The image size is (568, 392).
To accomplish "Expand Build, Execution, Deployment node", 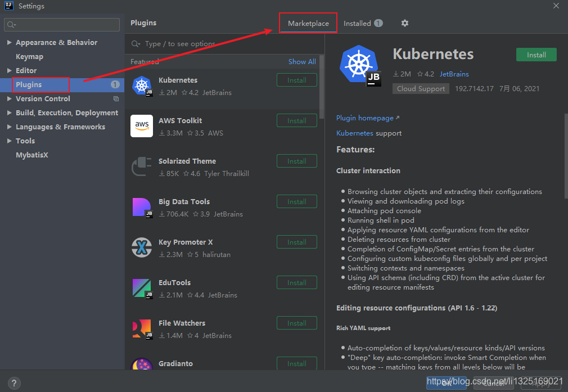I will [x=9, y=112].
